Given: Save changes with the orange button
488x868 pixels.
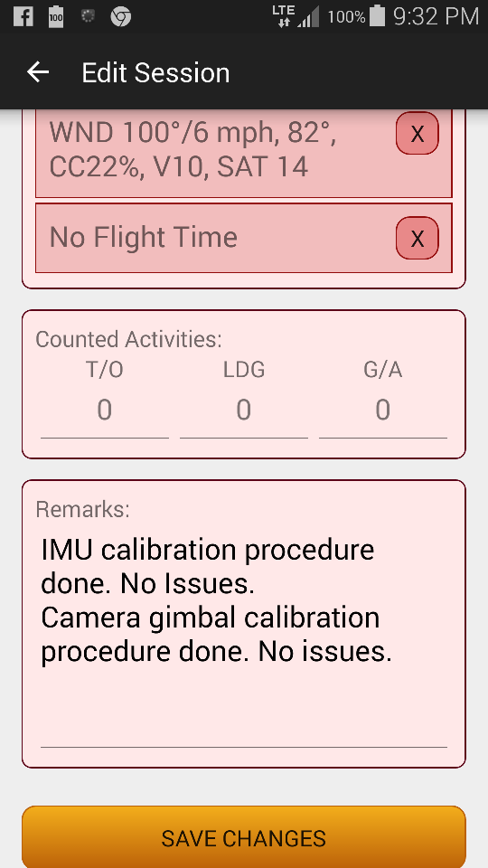Looking at the screenshot, I should [244, 837].
